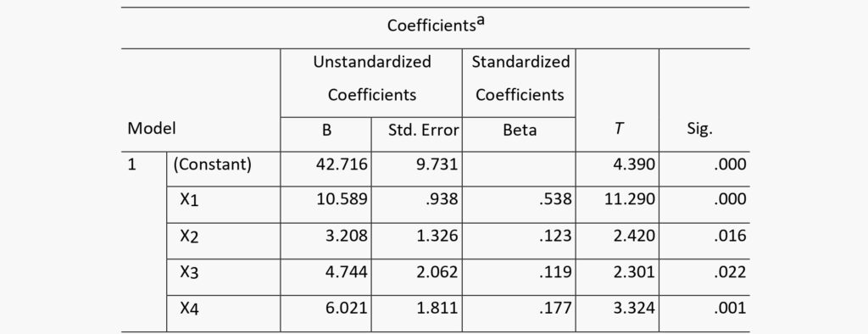Select the Unstandardized Coefficients header

tap(372, 78)
